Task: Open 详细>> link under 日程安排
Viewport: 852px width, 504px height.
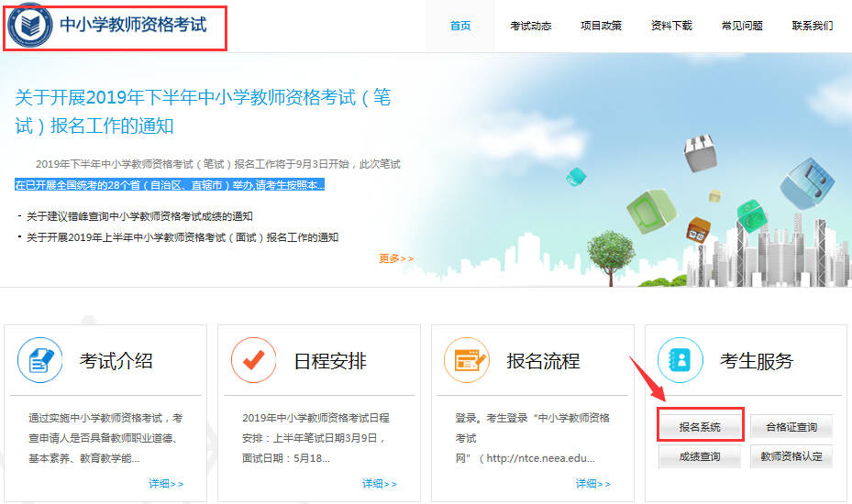Action: click(380, 483)
